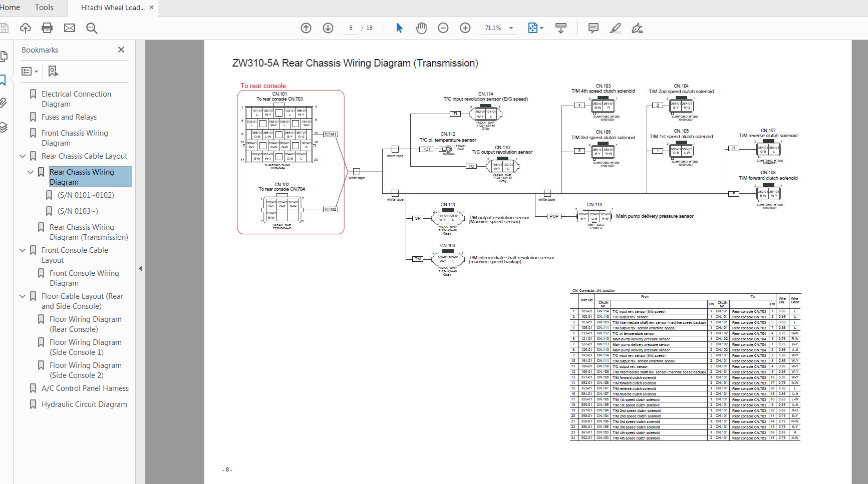Viewport: 868px width, 484px height.
Task: Open the zoom percentage dropdown
Action: click(x=510, y=28)
